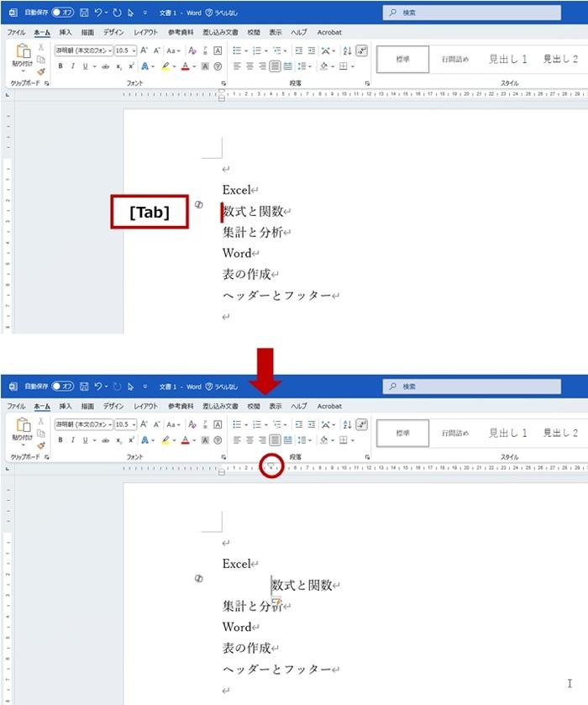Click Italic in the lower Word window
Screen dimensions: 588x705
point(72,439)
